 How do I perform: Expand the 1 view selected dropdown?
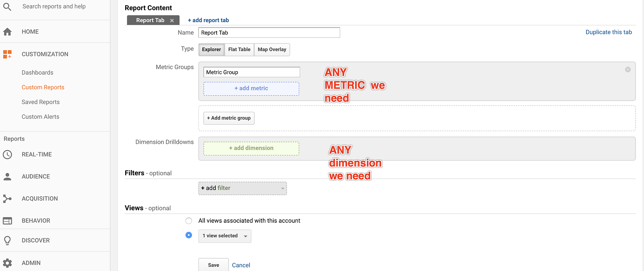click(x=225, y=236)
